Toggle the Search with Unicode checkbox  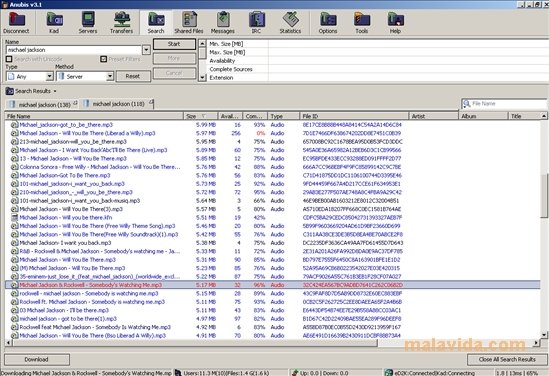coord(9,59)
